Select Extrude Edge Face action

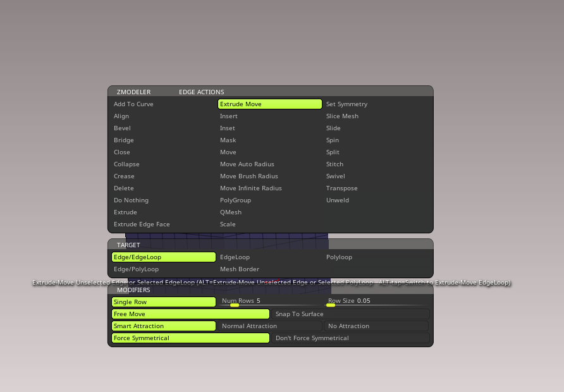point(142,224)
